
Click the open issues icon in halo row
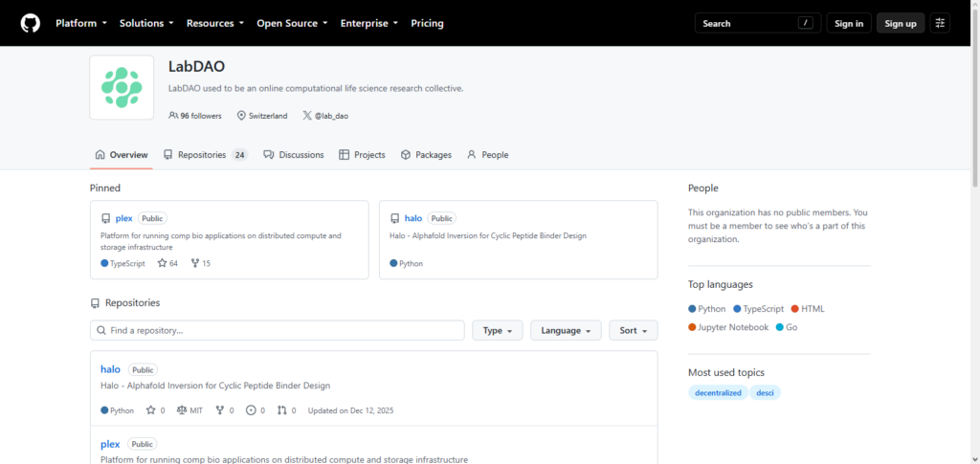[x=252, y=410]
